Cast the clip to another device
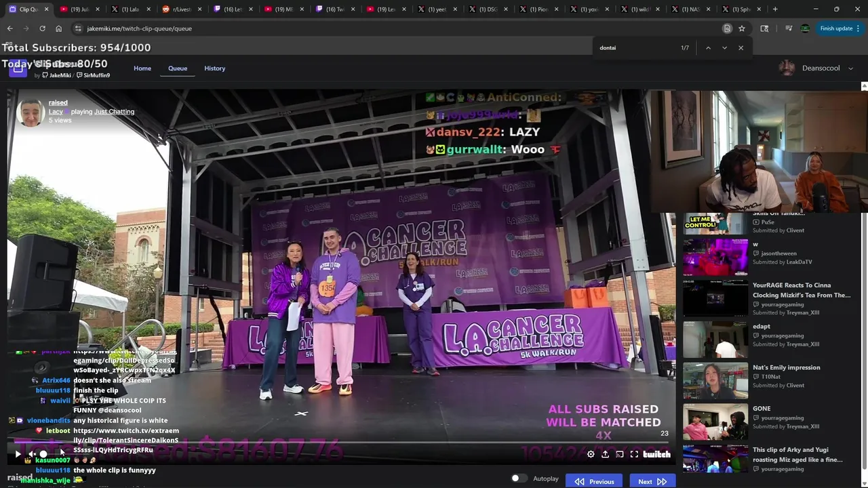This screenshot has width=868, height=488. click(619, 454)
